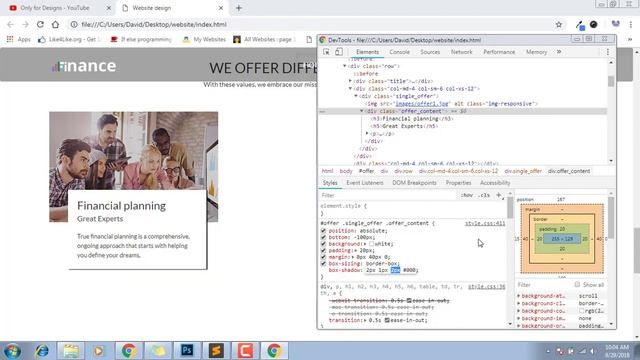Collapse the div class="single_offer" node
Screen dimensions: 640x360
pyautogui.click(x=356, y=96)
